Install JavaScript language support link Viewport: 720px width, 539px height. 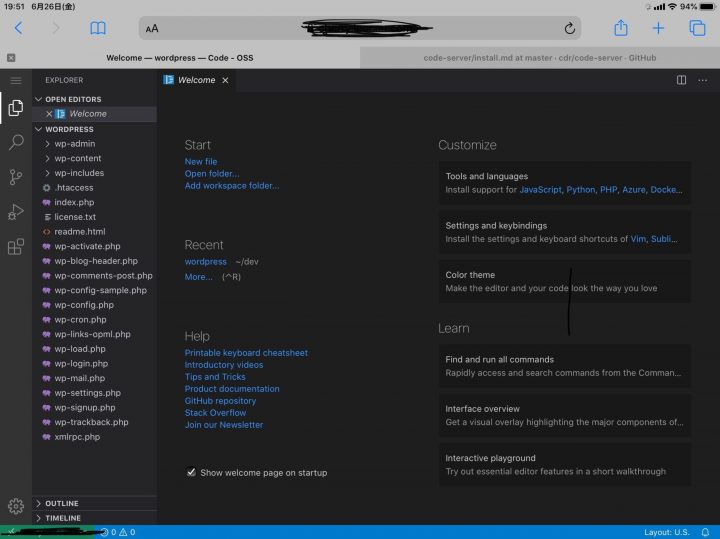pos(540,190)
